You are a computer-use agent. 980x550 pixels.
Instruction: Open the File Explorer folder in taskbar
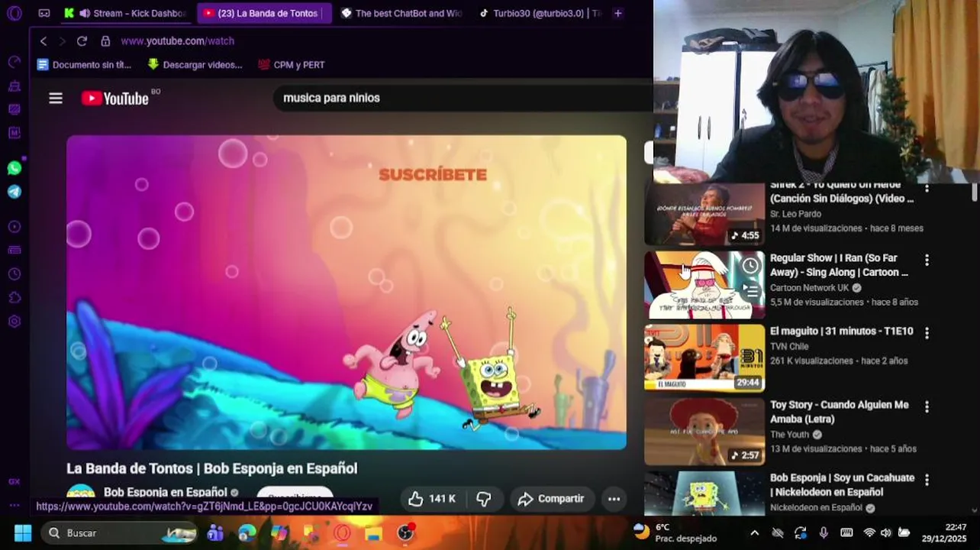pos(373,533)
